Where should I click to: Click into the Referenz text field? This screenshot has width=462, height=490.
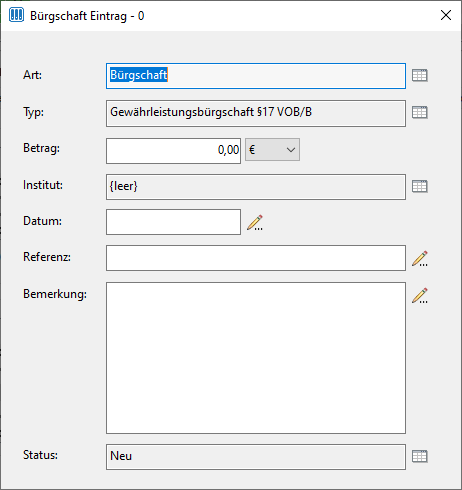[256, 258]
